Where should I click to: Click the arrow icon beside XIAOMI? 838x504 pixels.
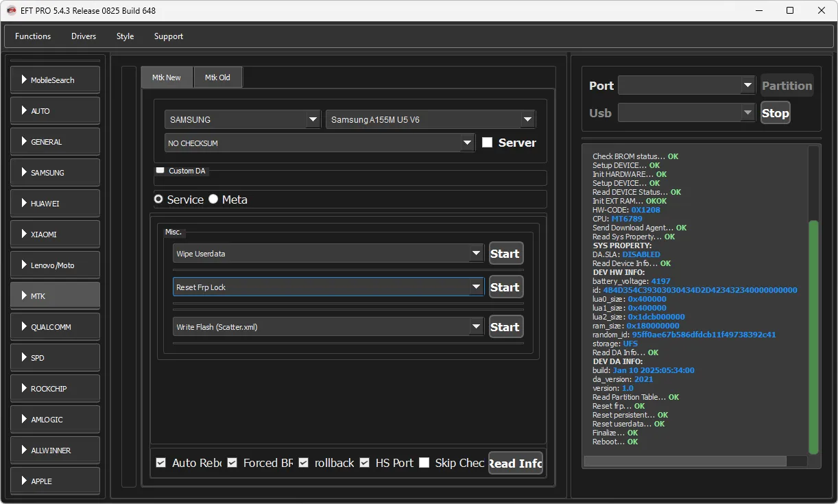click(24, 235)
